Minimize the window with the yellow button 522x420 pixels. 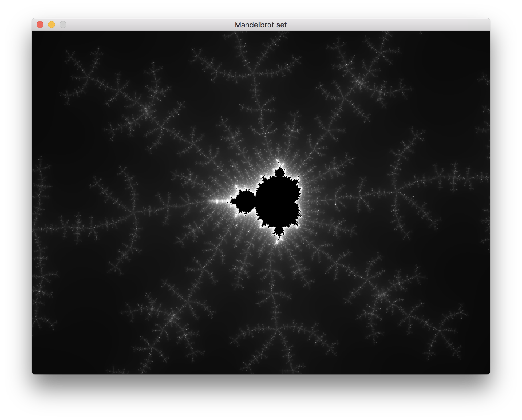[x=52, y=25]
